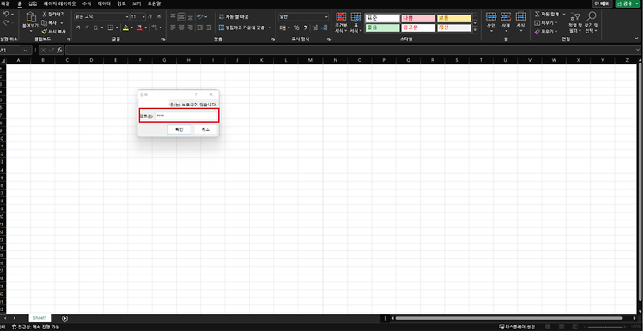Click the password input field
Screen dimensions: 644x331
click(186, 116)
